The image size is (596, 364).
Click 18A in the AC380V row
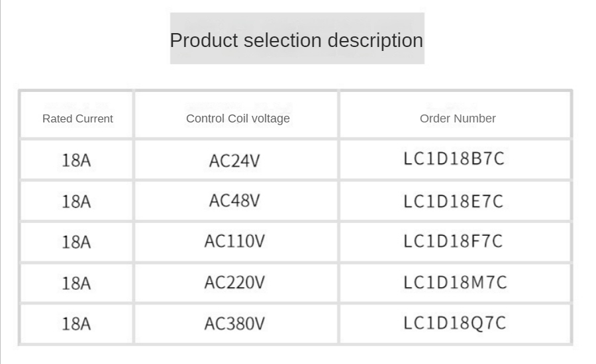[x=76, y=324]
